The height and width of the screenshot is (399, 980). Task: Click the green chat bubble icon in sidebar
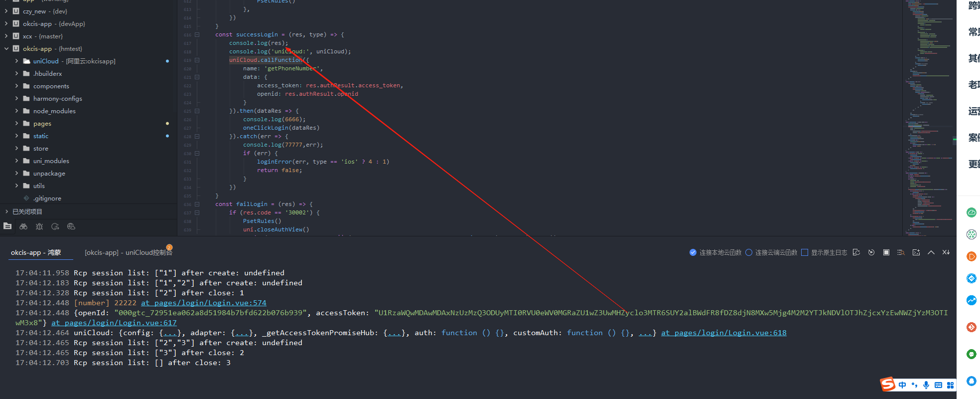click(x=972, y=354)
